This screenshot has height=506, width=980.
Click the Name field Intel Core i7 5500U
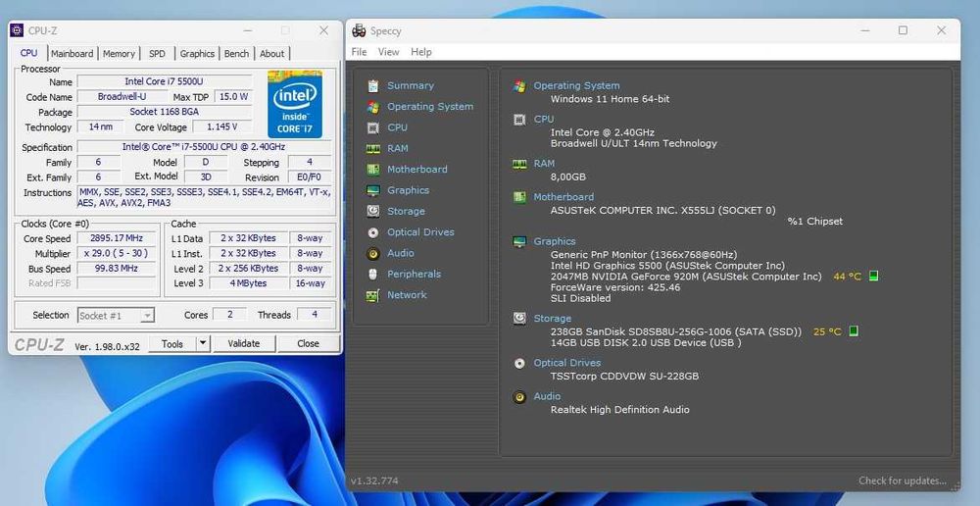[165, 82]
